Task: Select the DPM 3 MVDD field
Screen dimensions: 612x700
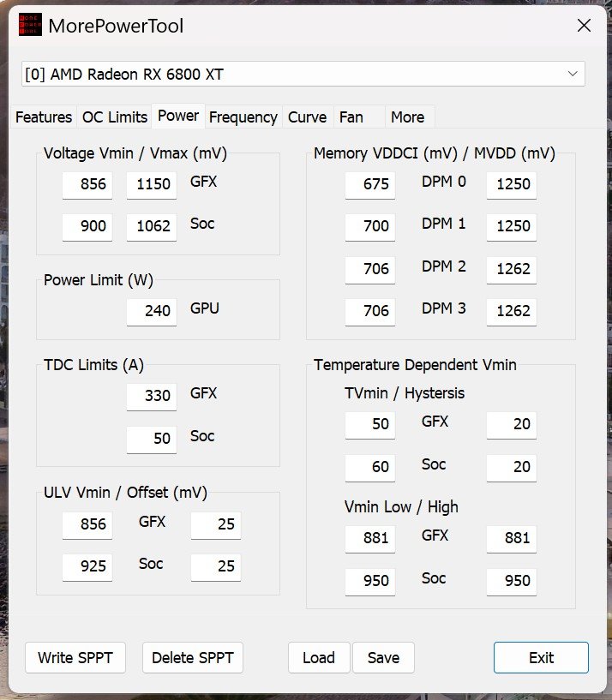Action: pos(512,312)
